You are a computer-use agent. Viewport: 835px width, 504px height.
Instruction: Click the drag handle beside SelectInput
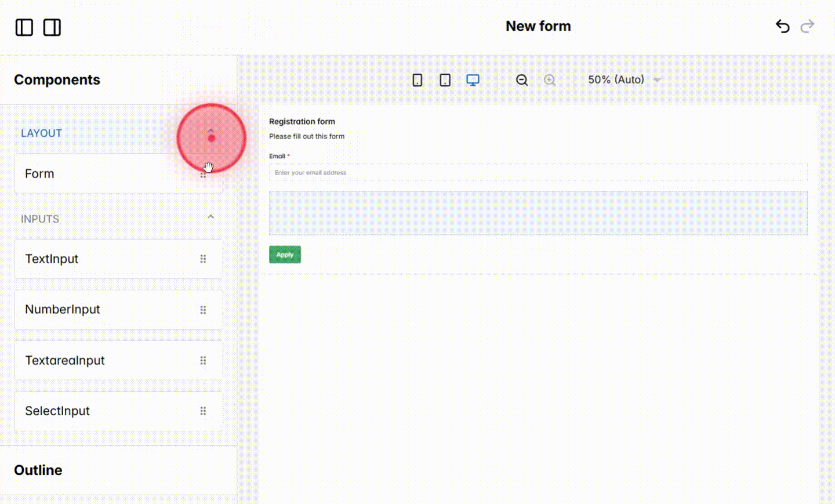tap(203, 411)
